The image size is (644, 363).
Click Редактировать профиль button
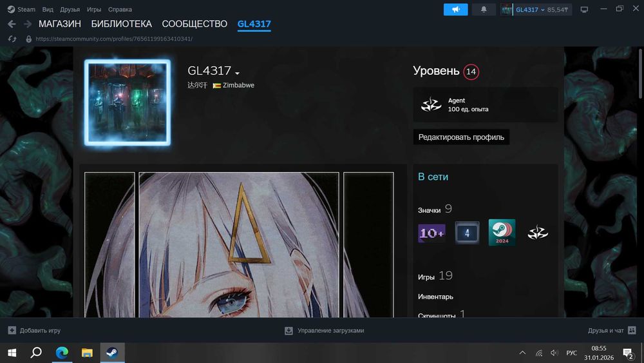(x=461, y=137)
